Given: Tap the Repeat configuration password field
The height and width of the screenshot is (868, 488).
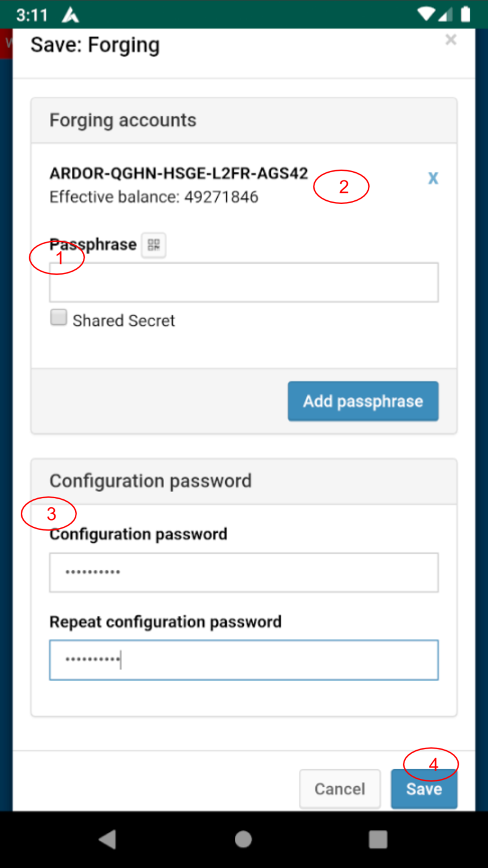Looking at the screenshot, I should pyautogui.click(x=244, y=659).
